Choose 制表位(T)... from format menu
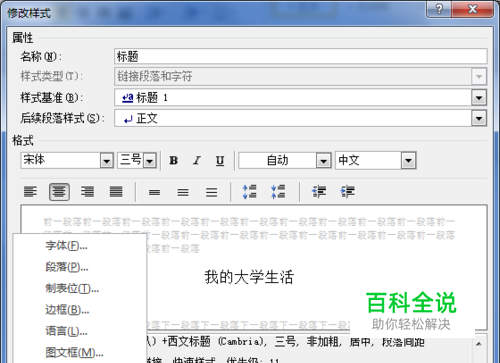Screen dimensions: 500x363 click(72, 288)
